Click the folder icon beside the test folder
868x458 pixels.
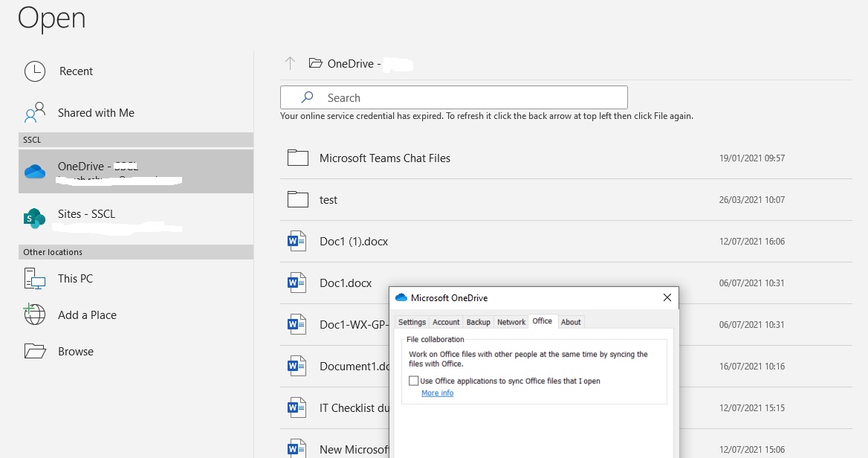pyautogui.click(x=297, y=199)
